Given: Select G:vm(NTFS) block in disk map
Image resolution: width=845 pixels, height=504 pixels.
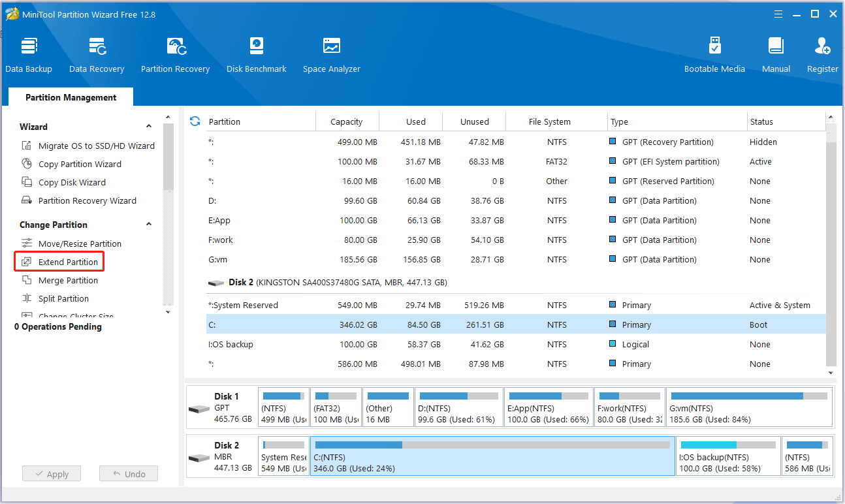Looking at the screenshot, I should click(x=750, y=407).
